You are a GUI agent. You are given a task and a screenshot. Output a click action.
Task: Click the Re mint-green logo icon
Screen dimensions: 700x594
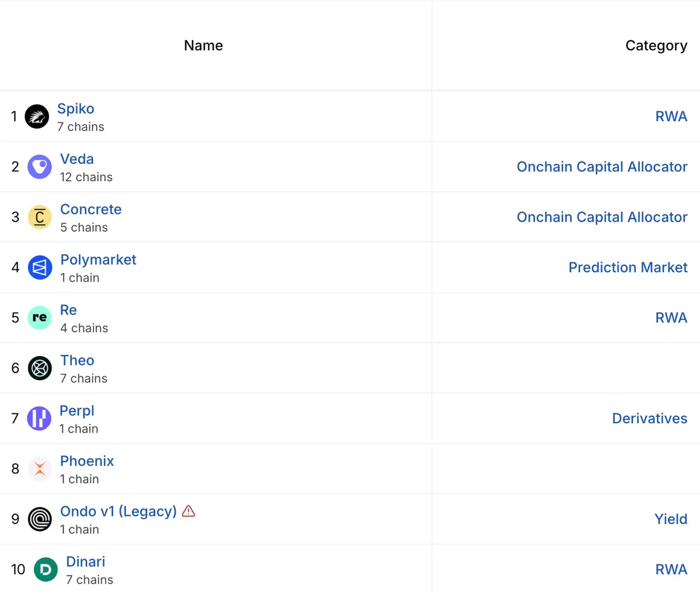[x=40, y=318]
